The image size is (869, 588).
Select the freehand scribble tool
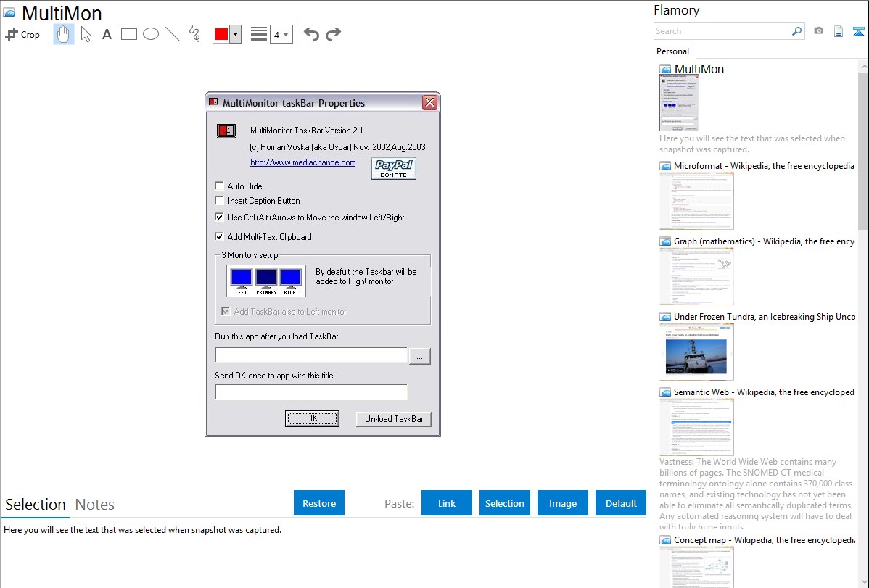(194, 34)
